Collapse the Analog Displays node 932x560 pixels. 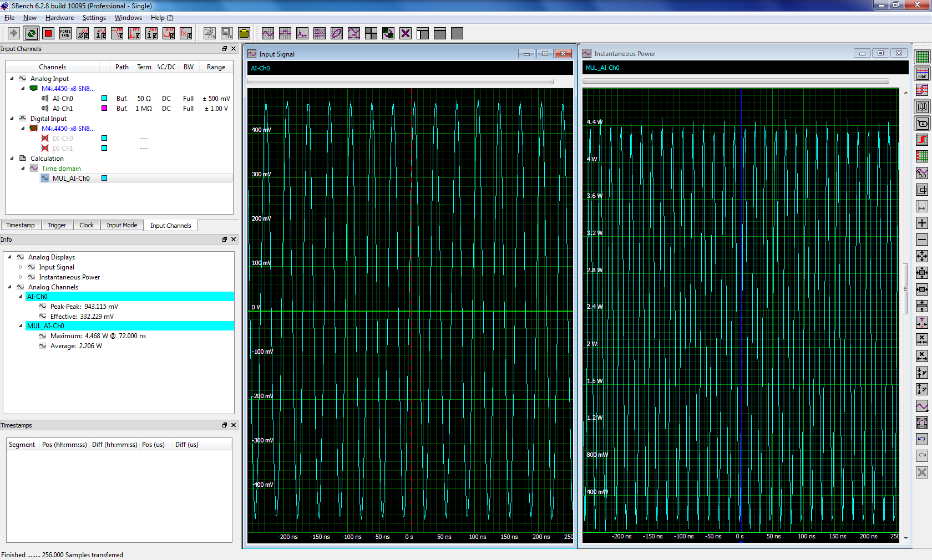[10, 257]
